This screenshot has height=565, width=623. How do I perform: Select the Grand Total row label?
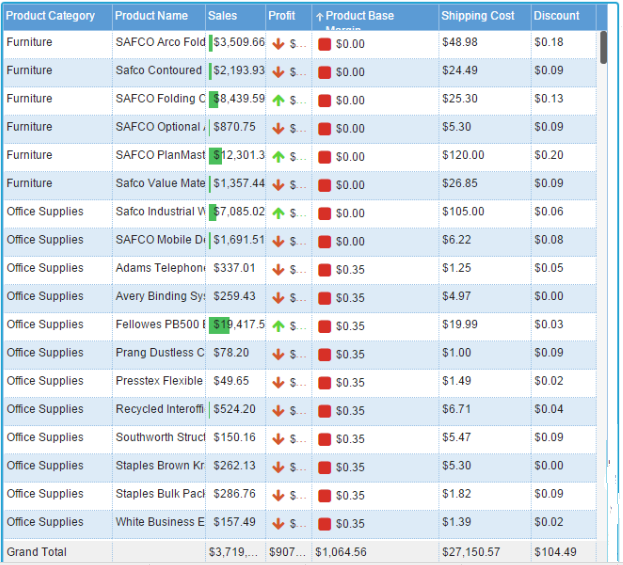37,552
